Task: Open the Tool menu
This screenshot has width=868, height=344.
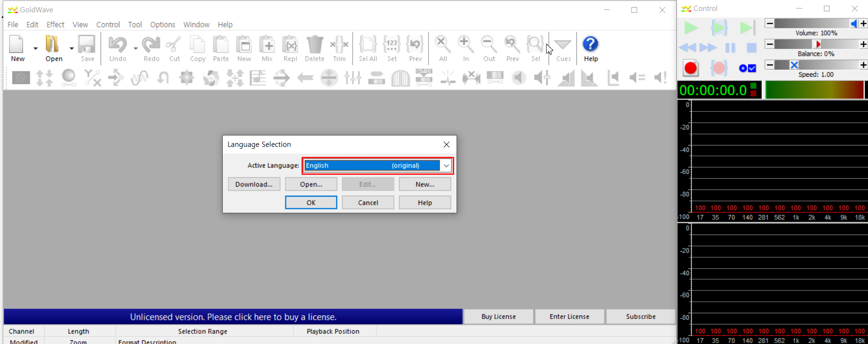Action: (135, 25)
